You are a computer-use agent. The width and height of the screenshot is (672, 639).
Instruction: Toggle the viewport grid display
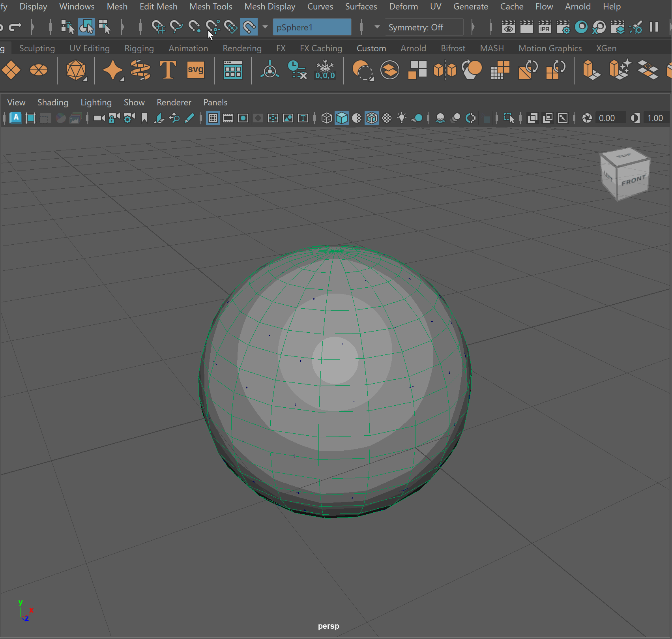tap(213, 118)
